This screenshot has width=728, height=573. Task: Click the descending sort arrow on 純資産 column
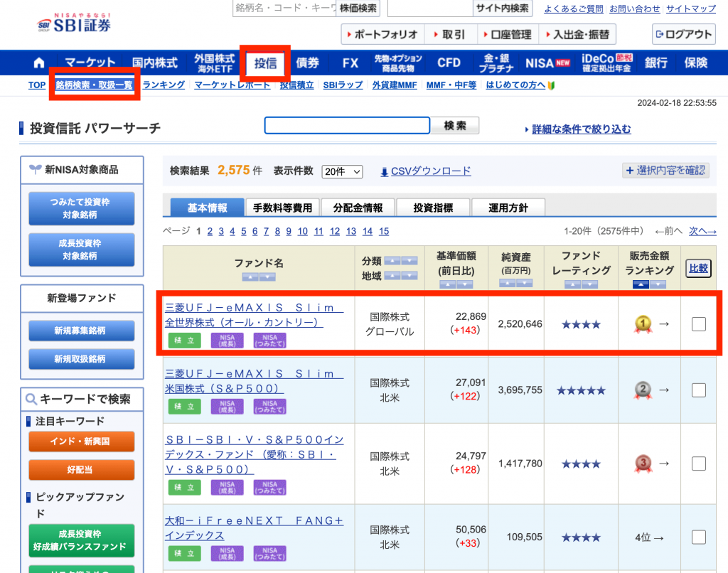point(525,282)
